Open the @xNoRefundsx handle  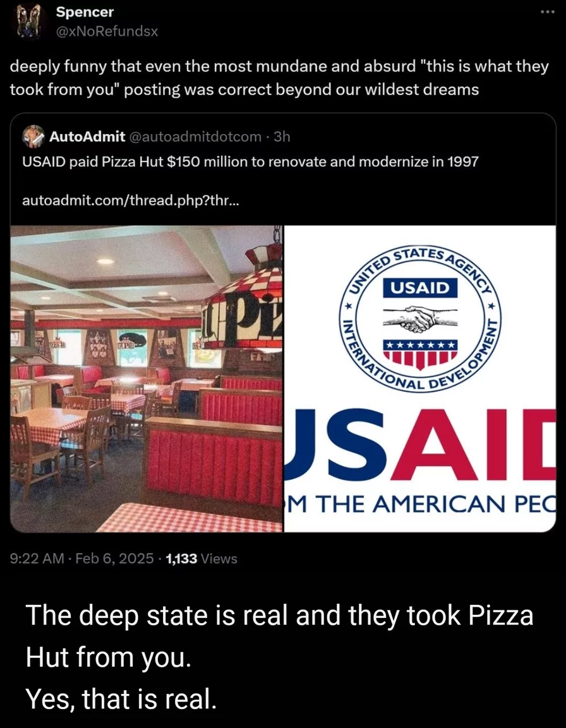tap(107, 32)
